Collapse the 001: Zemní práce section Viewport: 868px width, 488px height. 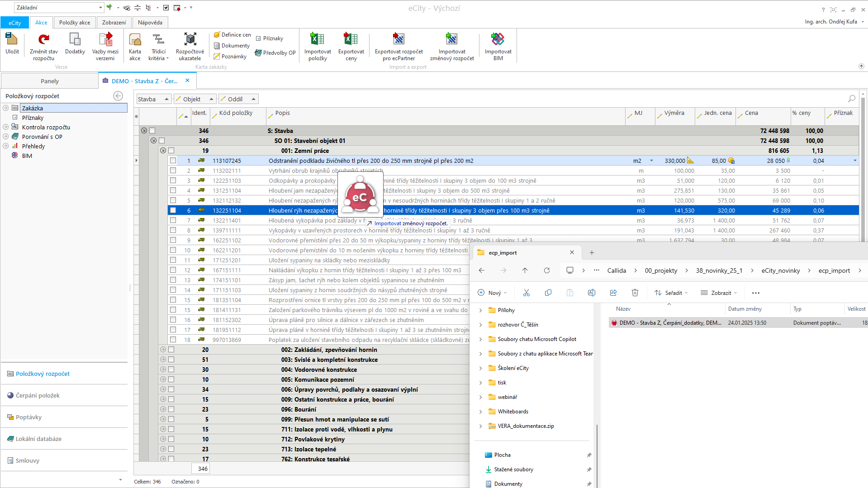(163, 151)
